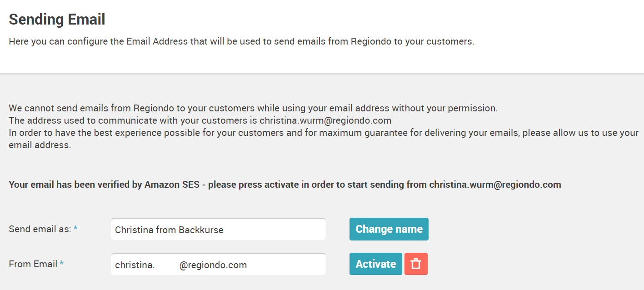Click the sentence about sending without your permission

coord(253,108)
